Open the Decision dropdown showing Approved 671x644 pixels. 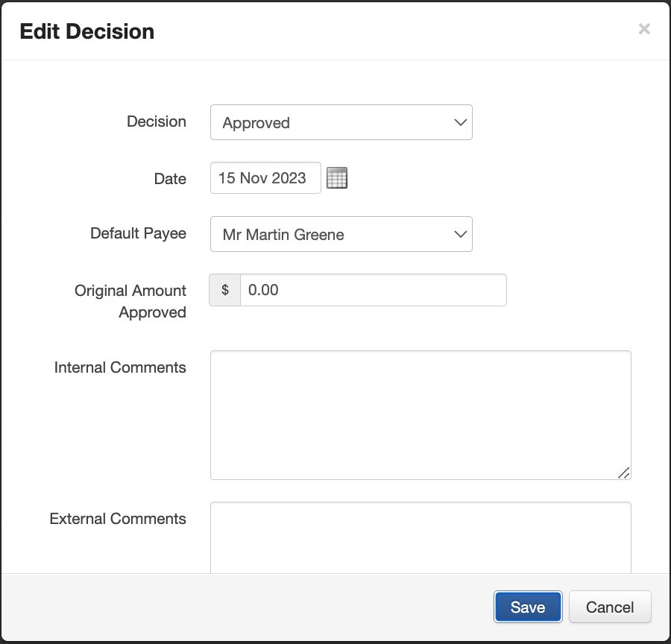(341, 122)
